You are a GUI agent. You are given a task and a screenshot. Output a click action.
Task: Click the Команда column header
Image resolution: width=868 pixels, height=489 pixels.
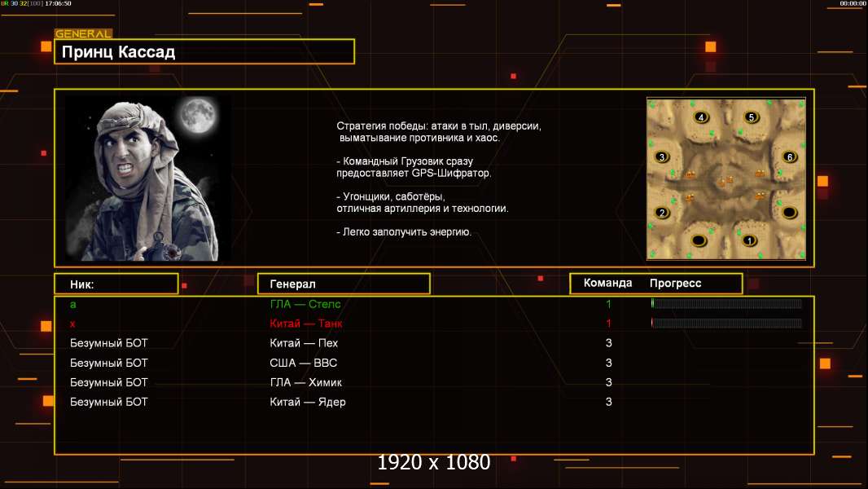click(607, 283)
